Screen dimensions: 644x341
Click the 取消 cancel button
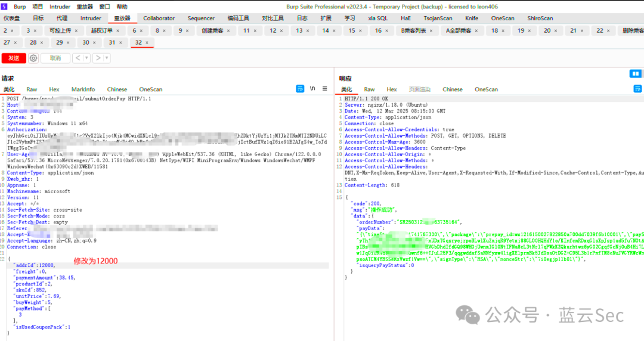(x=55, y=58)
